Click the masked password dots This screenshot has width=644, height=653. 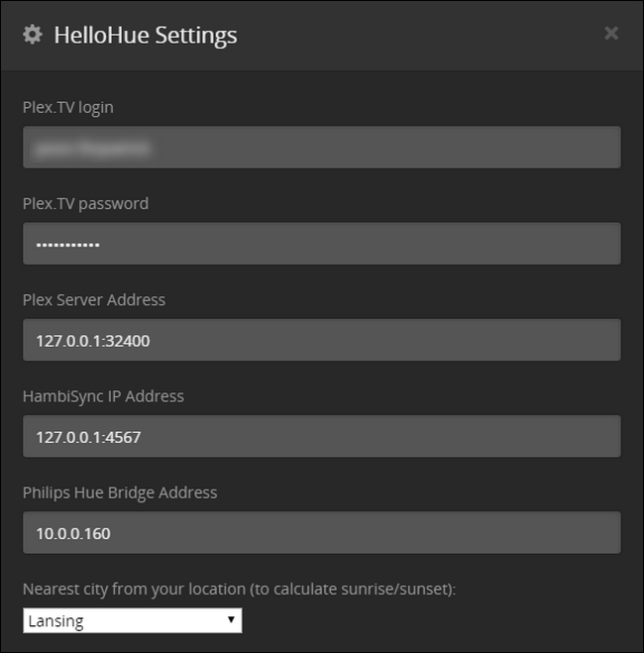pos(68,244)
